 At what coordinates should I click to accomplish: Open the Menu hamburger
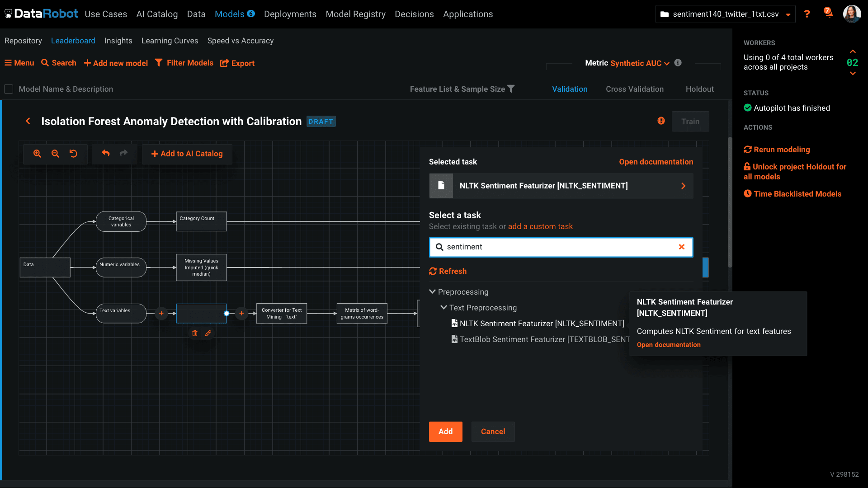click(x=19, y=63)
